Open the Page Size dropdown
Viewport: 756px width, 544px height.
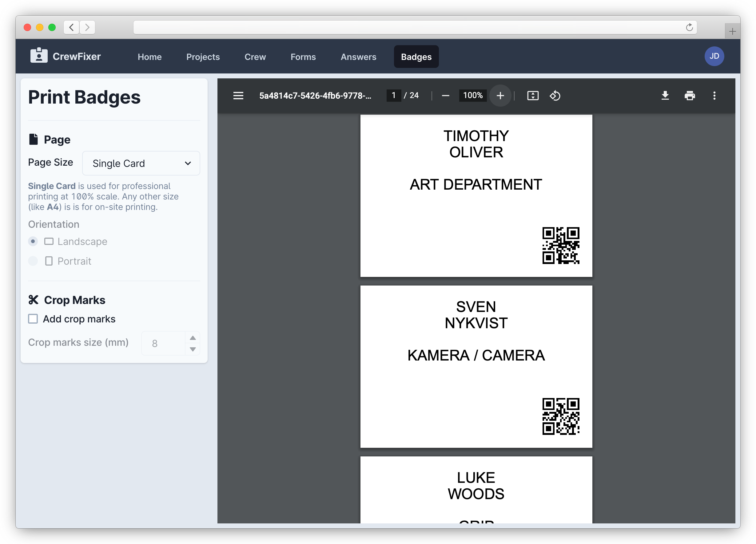point(141,163)
